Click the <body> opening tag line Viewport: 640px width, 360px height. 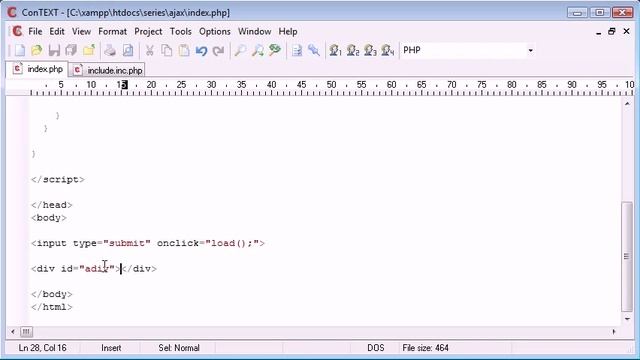pyautogui.click(x=49, y=218)
